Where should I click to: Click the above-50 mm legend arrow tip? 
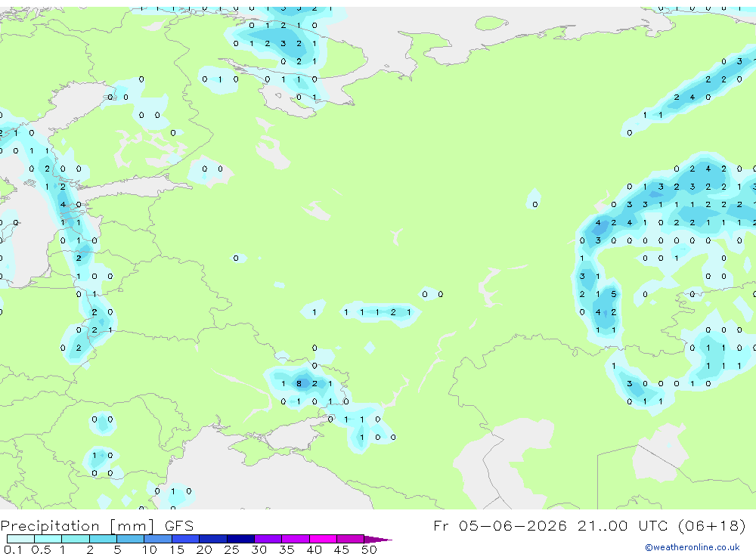coord(379,539)
